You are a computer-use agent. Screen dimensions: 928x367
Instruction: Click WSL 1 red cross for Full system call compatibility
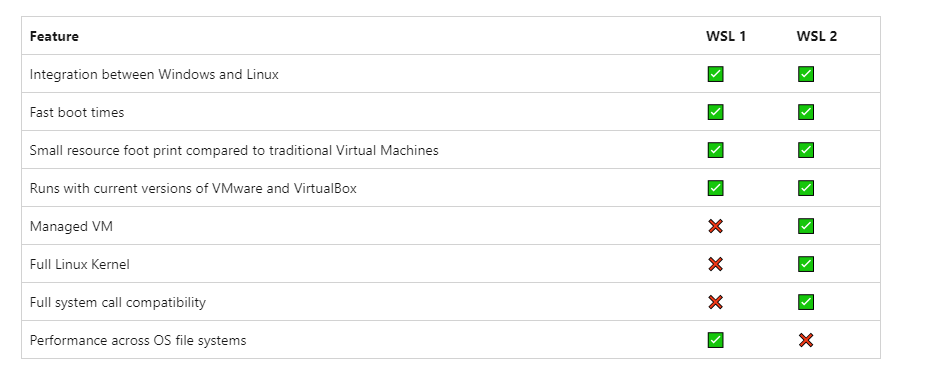point(715,302)
